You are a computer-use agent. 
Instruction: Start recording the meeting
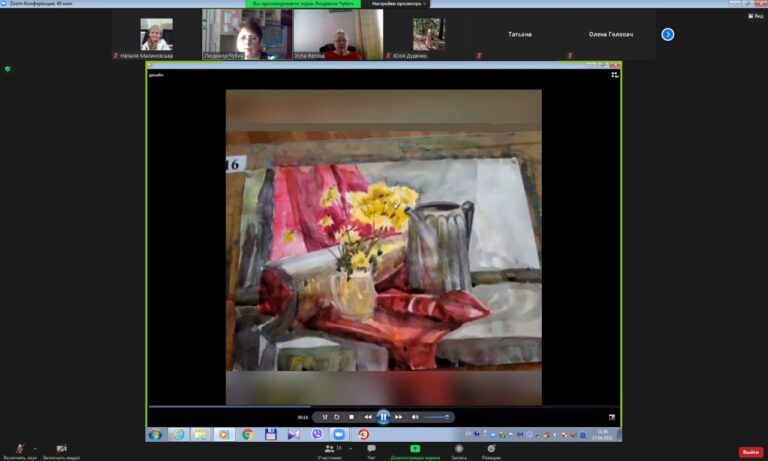[x=458, y=450]
